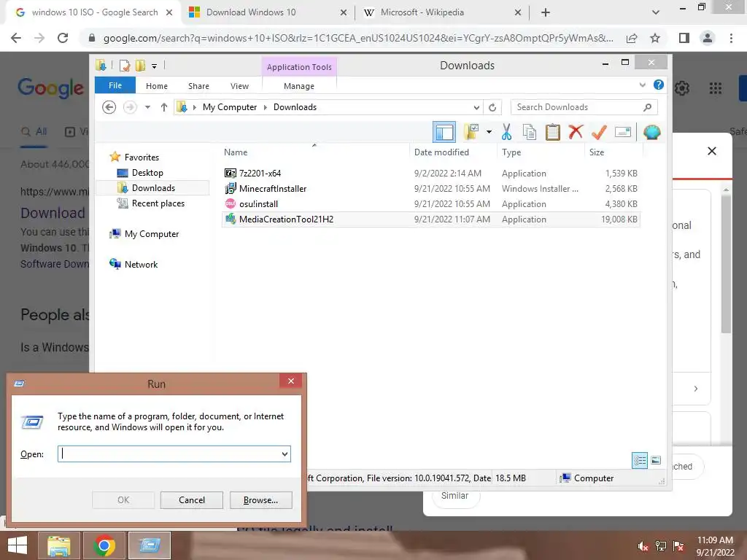This screenshot has width=747, height=560.
Task: Select the Application Tools contextual tab
Action: tap(299, 66)
